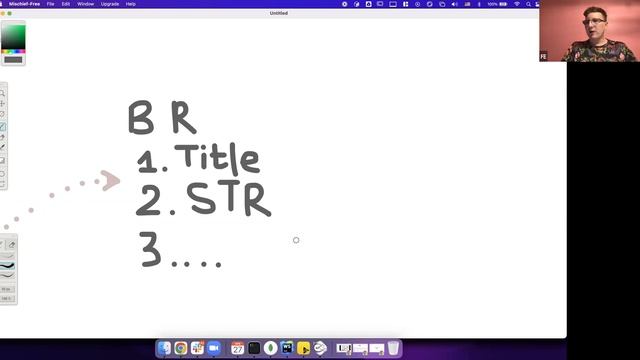Open the Mischief-Free application menu
The height and width of the screenshot is (360, 640).
[x=24, y=4]
